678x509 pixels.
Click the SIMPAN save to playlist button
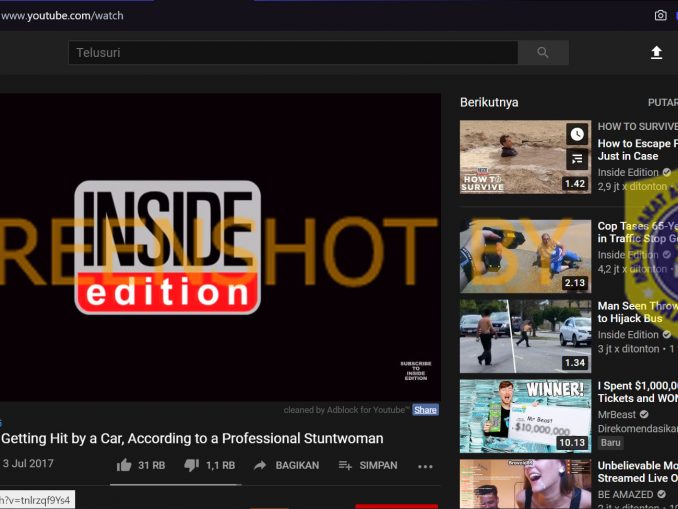(368, 465)
